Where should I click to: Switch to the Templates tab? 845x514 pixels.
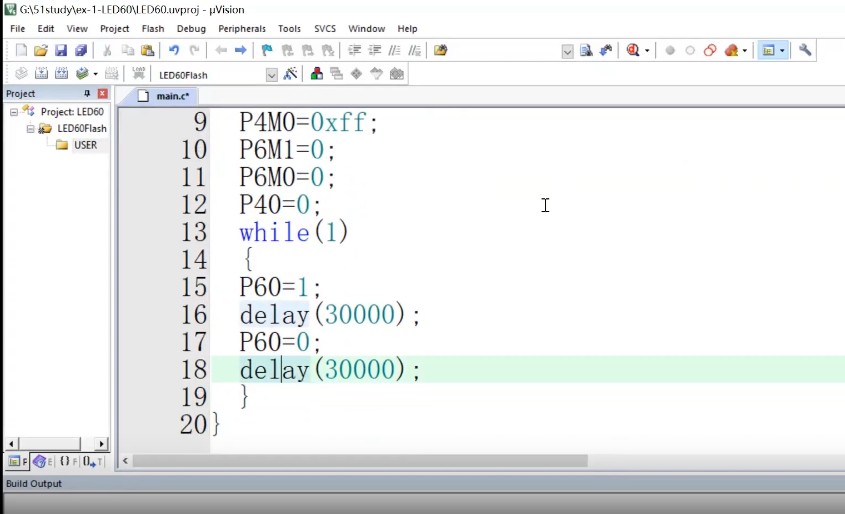point(93,461)
